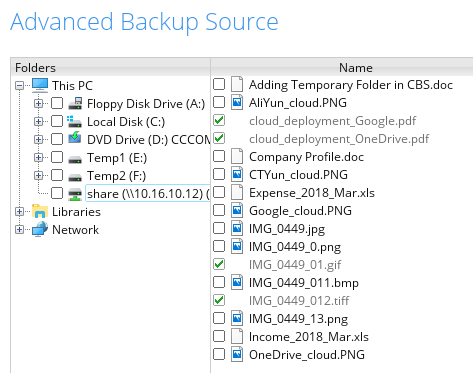Screen dimensions: 473x373
Task: Expand the Local Disk (C:) node
Action: (38, 122)
